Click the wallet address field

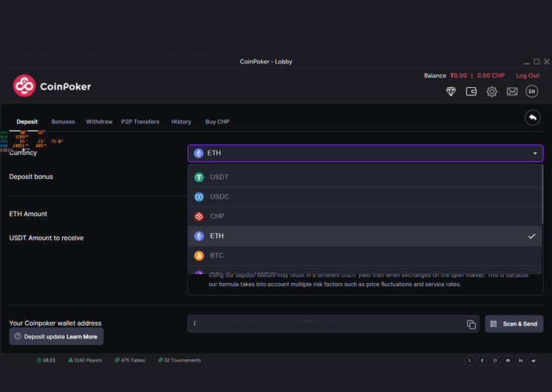pyautogui.click(x=333, y=323)
